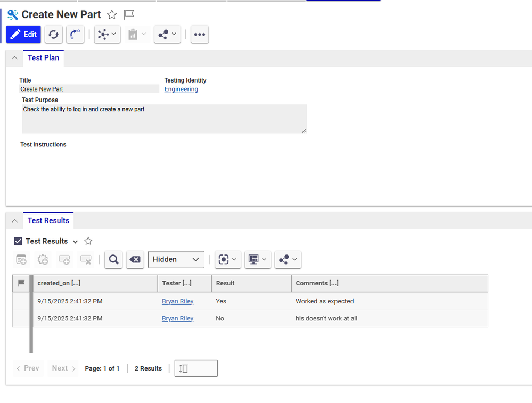The image size is (532, 403).
Task: Click the blue Edit button
Action: click(23, 34)
